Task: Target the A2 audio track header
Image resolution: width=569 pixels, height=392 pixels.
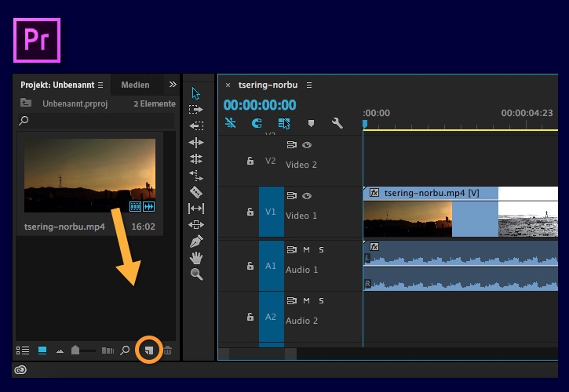Action: click(x=271, y=317)
